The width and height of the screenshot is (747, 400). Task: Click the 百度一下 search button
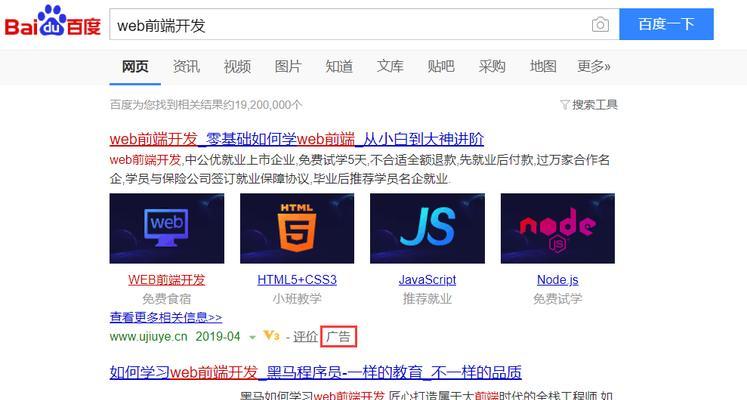(x=666, y=24)
